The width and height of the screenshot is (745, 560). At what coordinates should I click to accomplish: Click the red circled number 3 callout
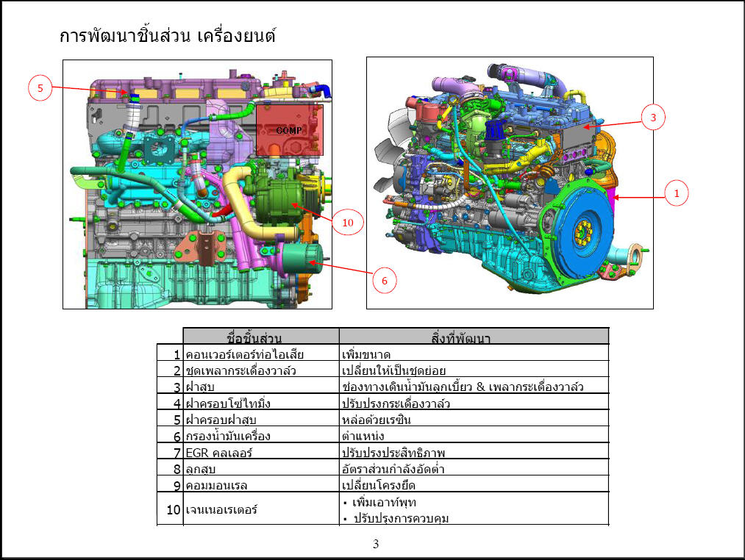(653, 118)
